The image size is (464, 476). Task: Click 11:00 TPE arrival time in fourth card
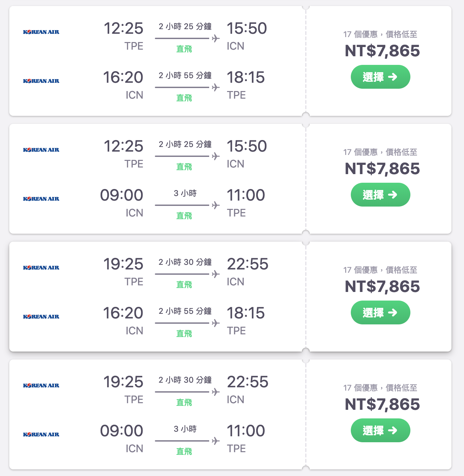tap(246, 431)
